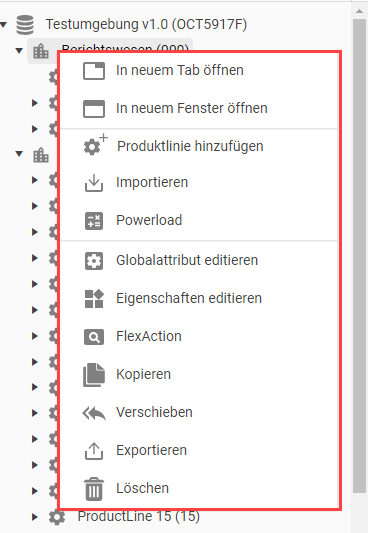Collapse the Berichtswesen (000) tree node

(x=19, y=51)
